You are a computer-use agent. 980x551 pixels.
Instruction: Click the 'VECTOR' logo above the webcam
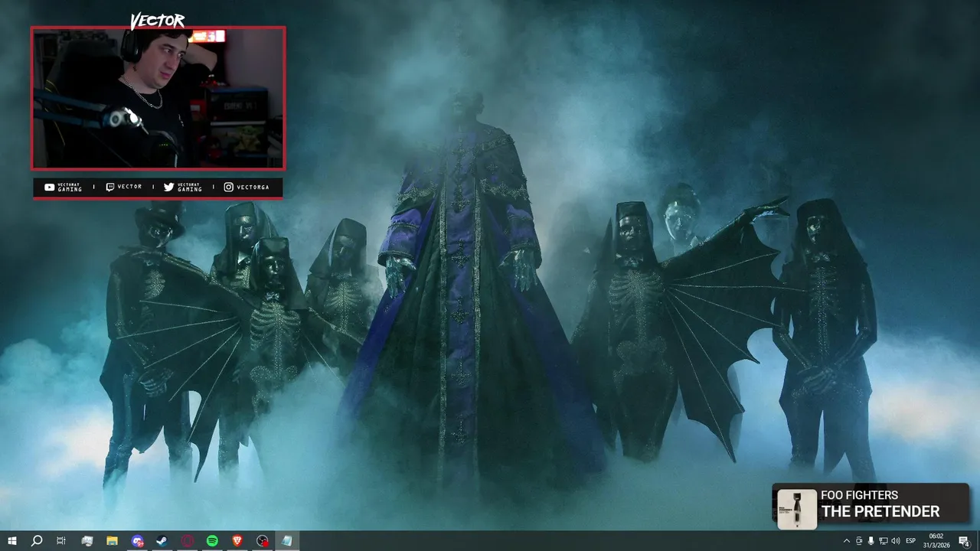[157, 21]
